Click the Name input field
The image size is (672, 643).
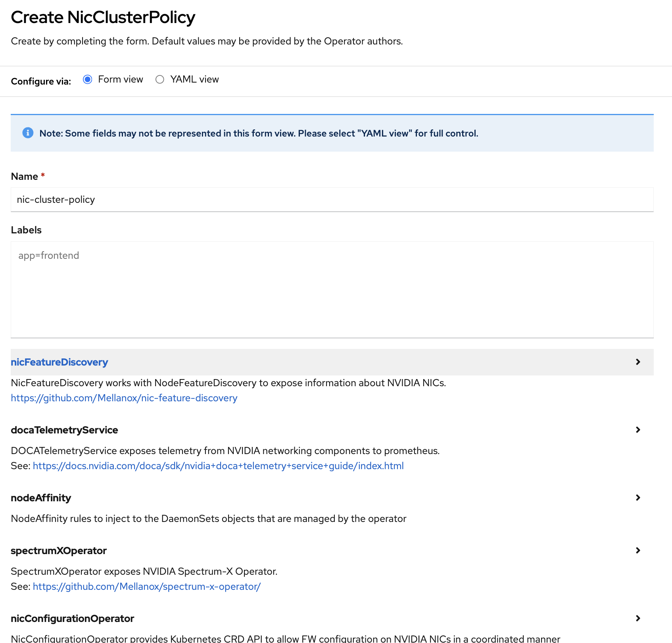click(x=332, y=200)
